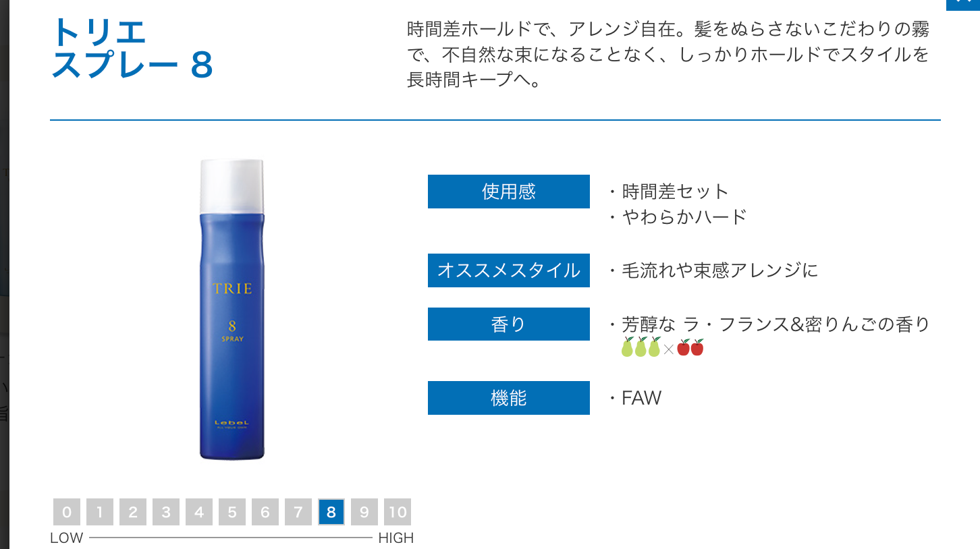The width and height of the screenshot is (980, 549).
Task: Select hold level 3 box
Action: click(166, 513)
